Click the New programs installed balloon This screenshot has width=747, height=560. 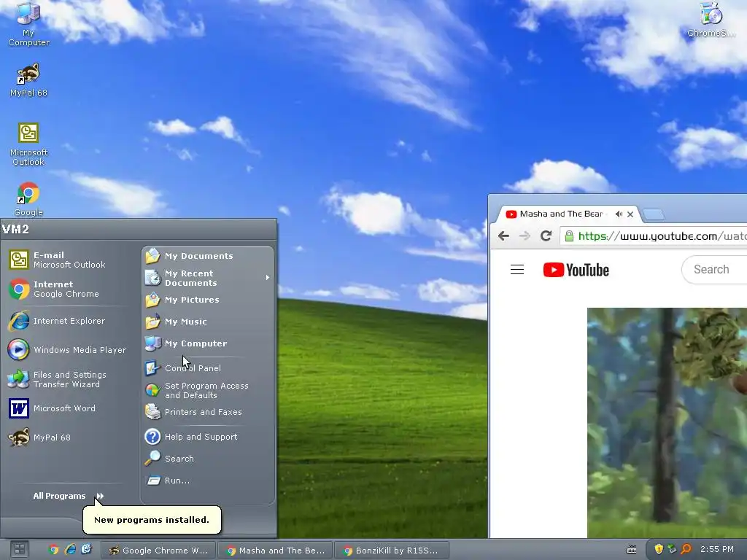click(x=152, y=519)
